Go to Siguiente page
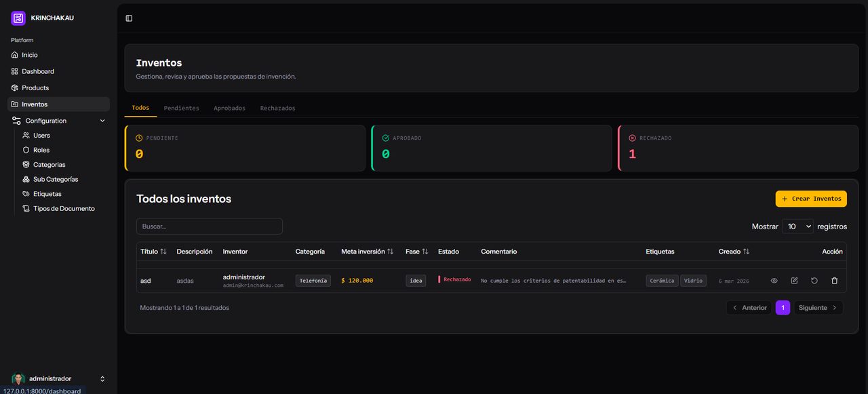868x394 pixels. [x=818, y=308]
